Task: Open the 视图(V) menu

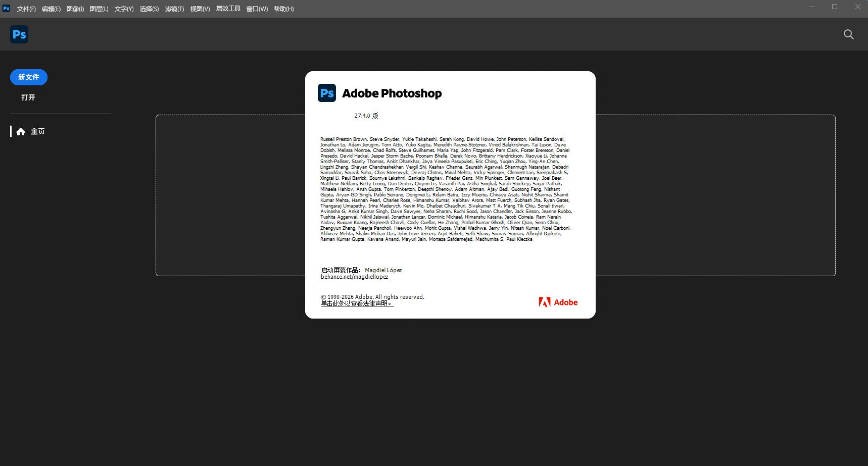Action: click(200, 9)
